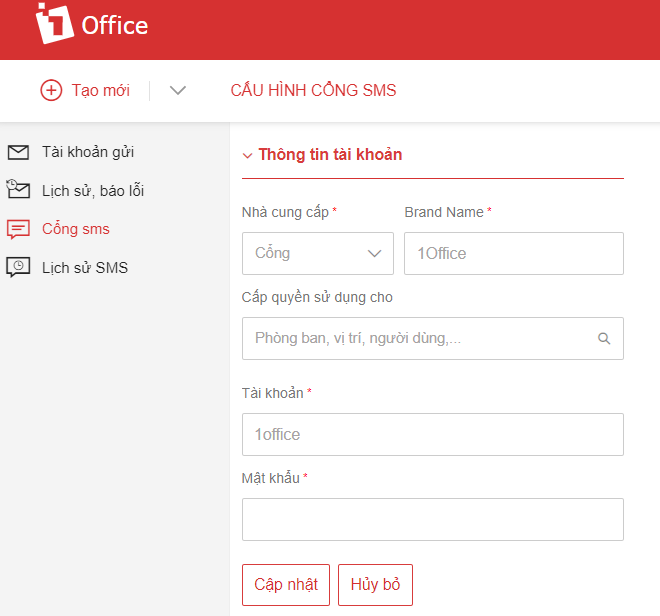The width and height of the screenshot is (660, 616).
Task: Collapse the Thông tin tài khoản section
Action: (x=248, y=155)
